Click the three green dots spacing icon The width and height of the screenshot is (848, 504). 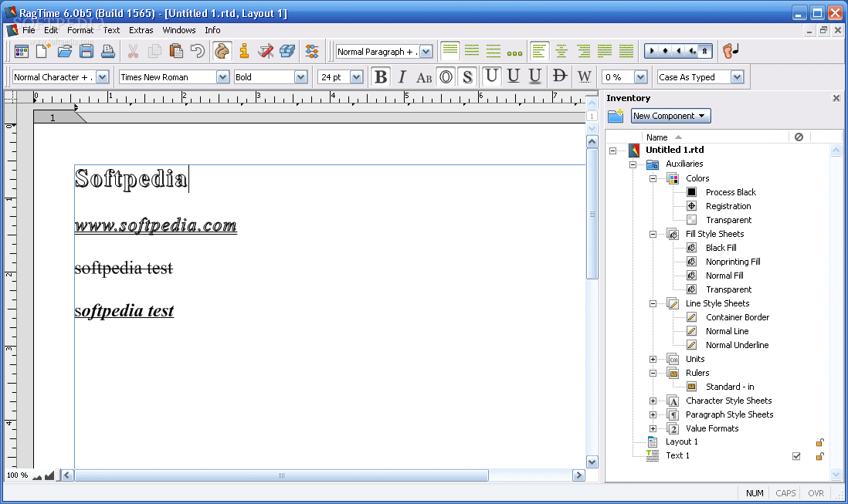(515, 53)
